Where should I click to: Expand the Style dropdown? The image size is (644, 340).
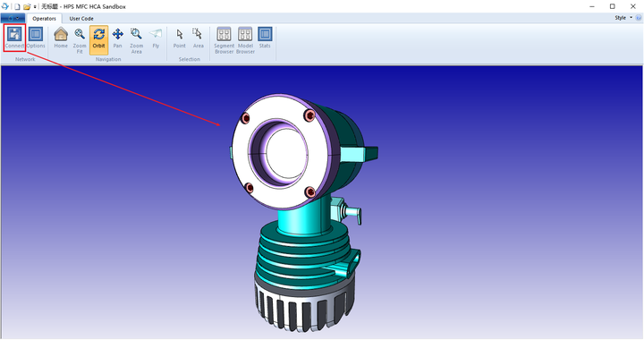(x=623, y=18)
